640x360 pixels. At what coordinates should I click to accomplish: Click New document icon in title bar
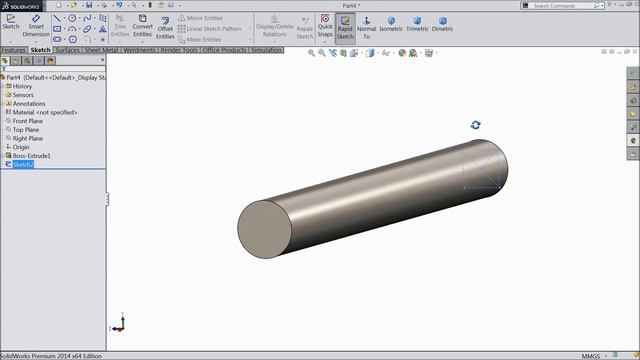click(59, 5)
